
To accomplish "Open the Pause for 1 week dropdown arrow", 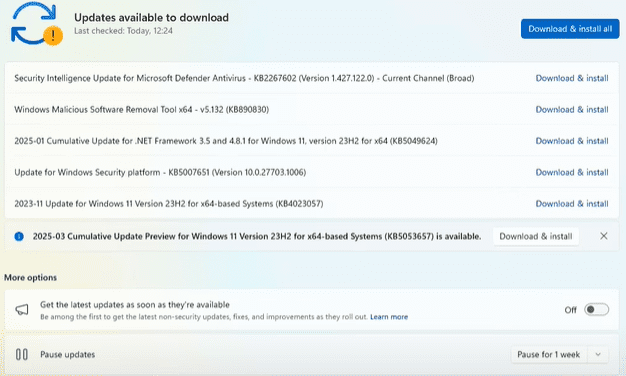I will (598, 354).
